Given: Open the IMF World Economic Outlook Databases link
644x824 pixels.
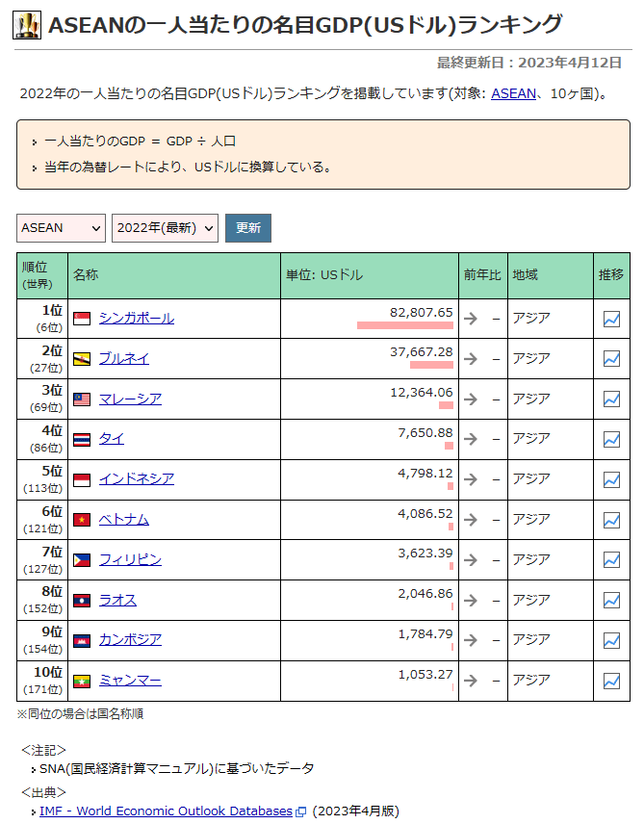Looking at the screenshot, I should click(166, 811).
